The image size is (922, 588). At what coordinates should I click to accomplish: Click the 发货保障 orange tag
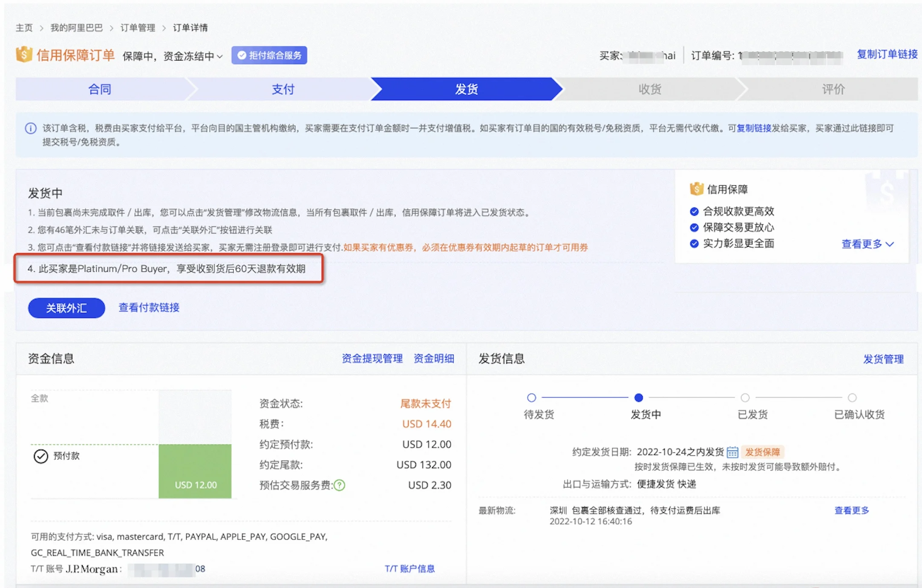coord(762,452)
